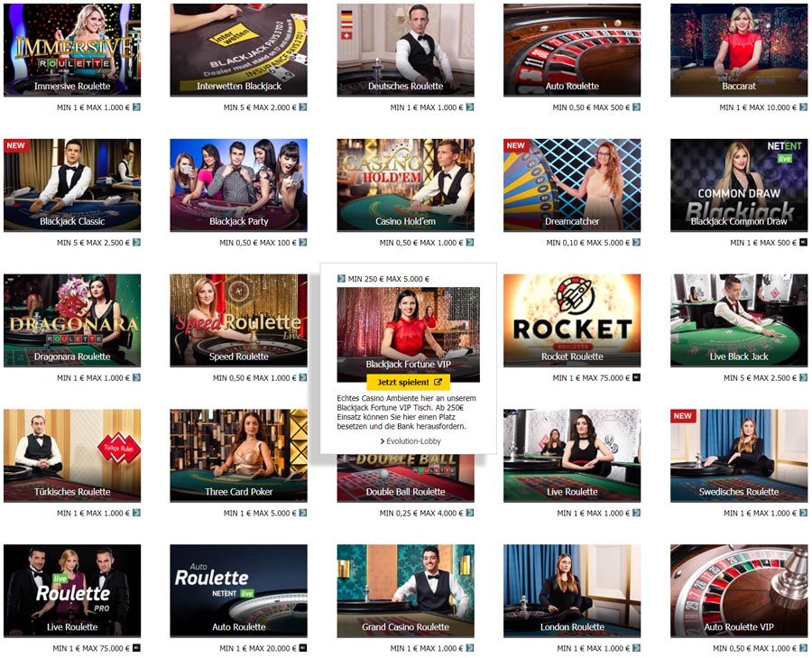Click the provider icon beside Speed Roulette limits

click(x=303, y=377)
